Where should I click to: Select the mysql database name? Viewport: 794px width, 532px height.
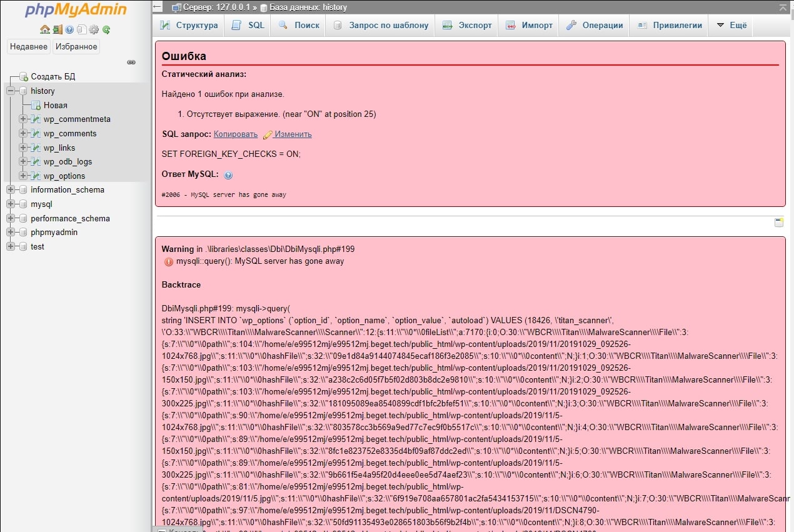point(42,204)
